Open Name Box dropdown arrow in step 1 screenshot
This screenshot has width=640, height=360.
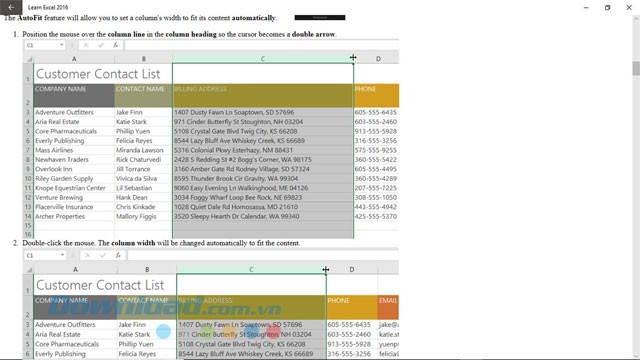point(61,45)
